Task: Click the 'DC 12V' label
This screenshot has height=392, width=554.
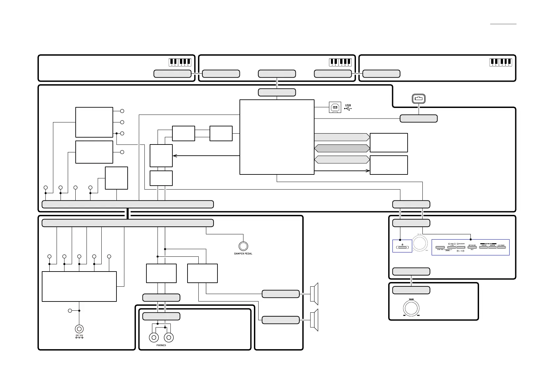Action: click(79, 335)
